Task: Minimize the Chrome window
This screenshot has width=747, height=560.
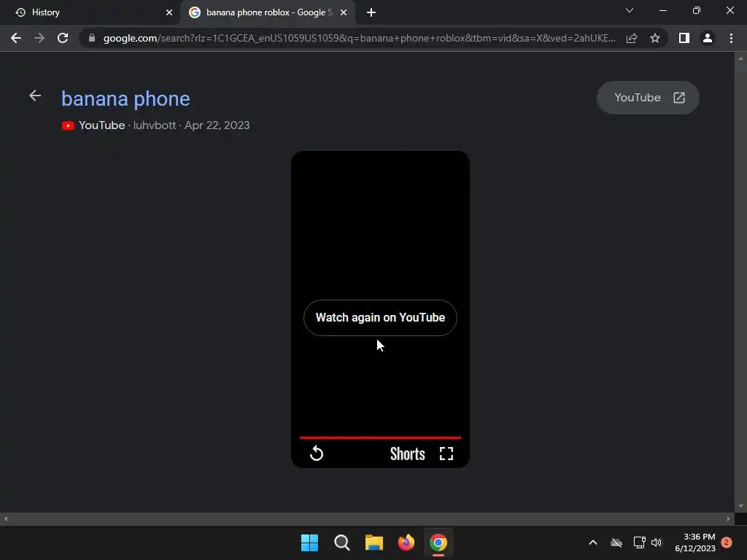Action: (663, 10)
